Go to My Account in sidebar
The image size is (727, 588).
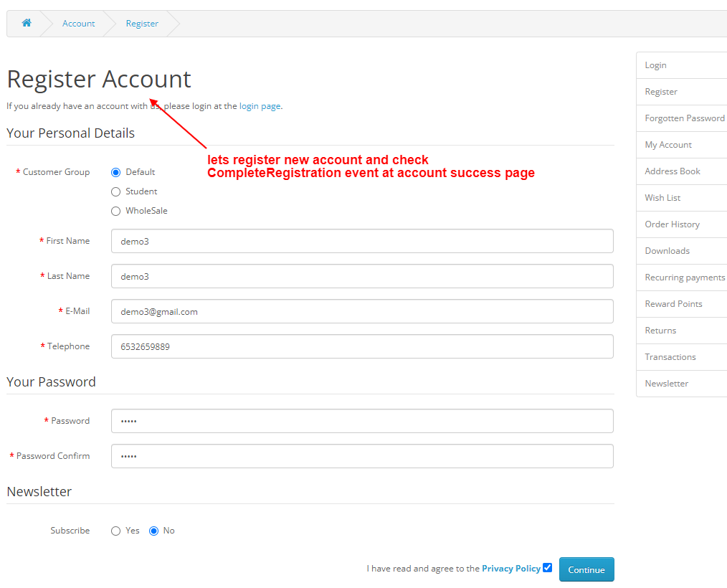(x=682, y=145)
